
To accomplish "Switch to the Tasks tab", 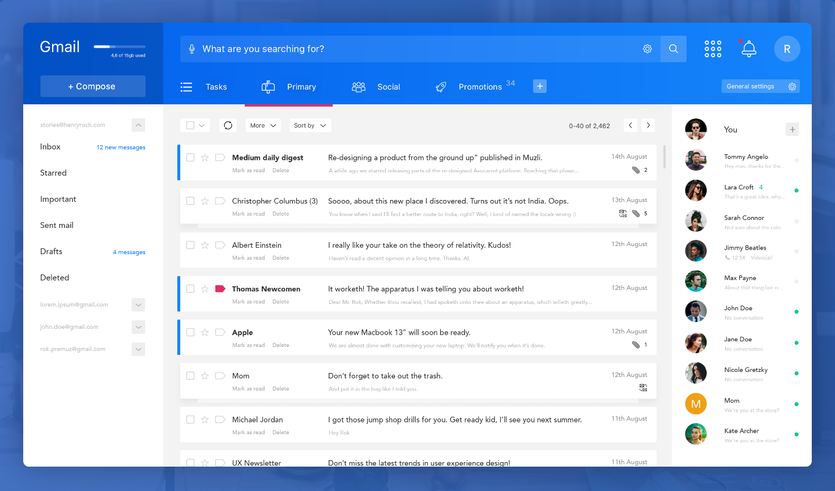I will coord(216,87).
